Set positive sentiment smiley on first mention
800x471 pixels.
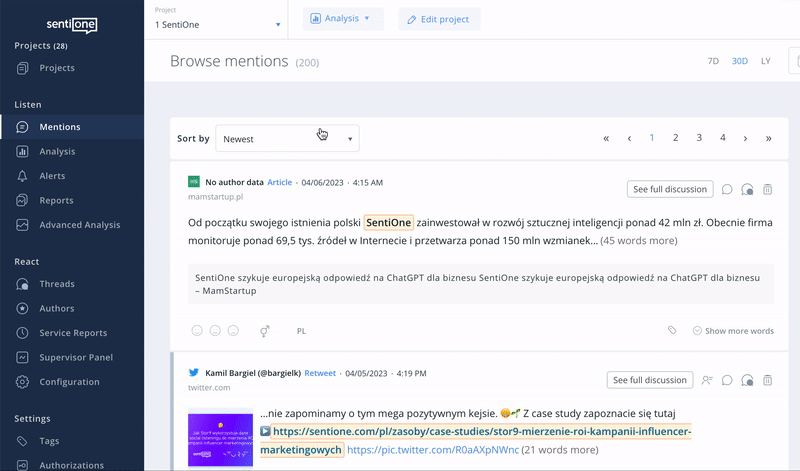click(197, 330)
